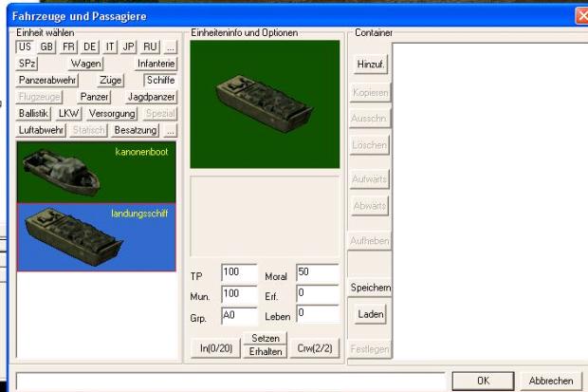Viewport: 588px width, 392px height.
Task: Open more categories via ellipsis after Besatzung
Action: point(171,131)
